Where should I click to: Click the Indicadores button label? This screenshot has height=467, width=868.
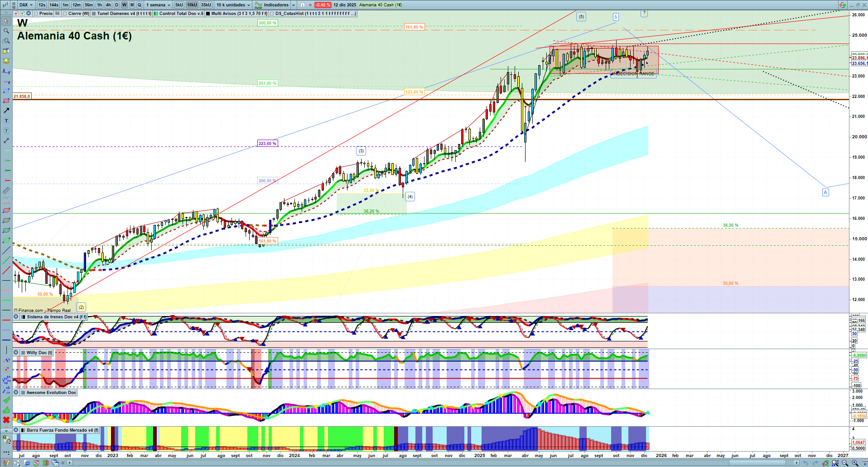pyautogui.click(x=276, y=5)
